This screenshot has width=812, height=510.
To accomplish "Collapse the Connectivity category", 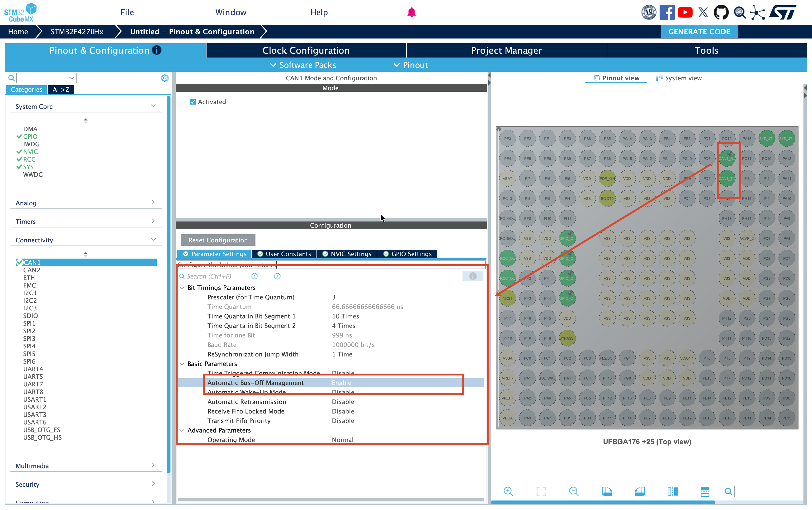I will click(x=153, y=240).
